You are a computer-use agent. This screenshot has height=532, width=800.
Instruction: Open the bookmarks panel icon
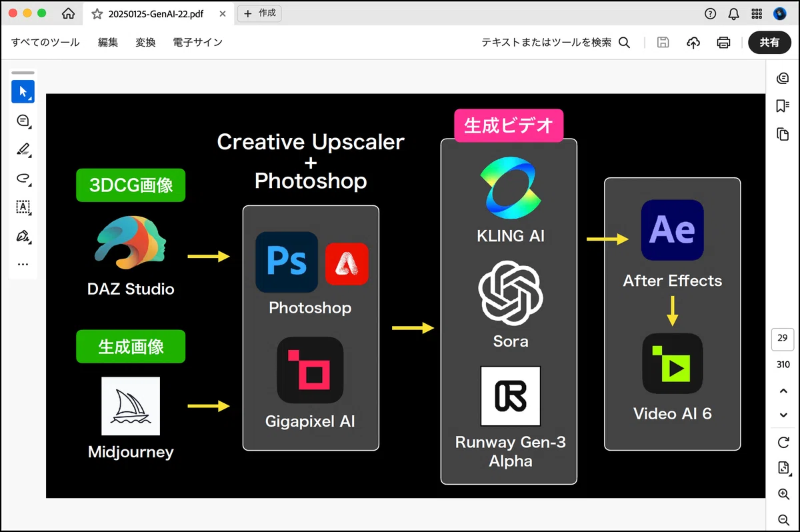click(x=783, y=107)
